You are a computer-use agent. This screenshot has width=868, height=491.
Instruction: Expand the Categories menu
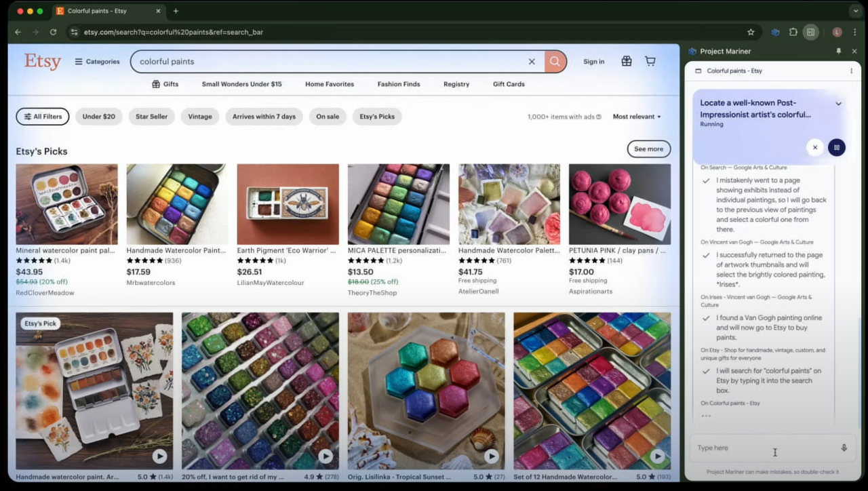[97, 62]
